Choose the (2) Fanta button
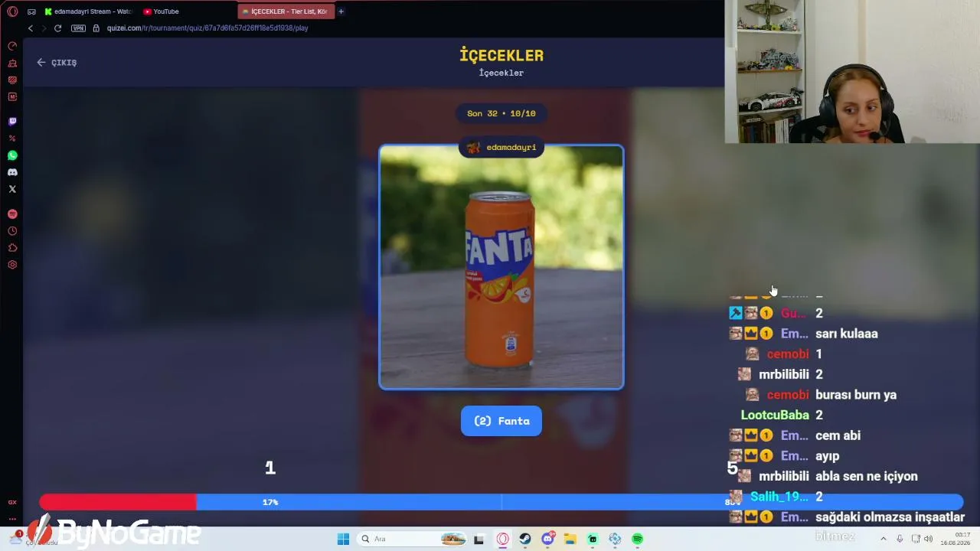The image size is (980, 551). [x=501, y=421]
